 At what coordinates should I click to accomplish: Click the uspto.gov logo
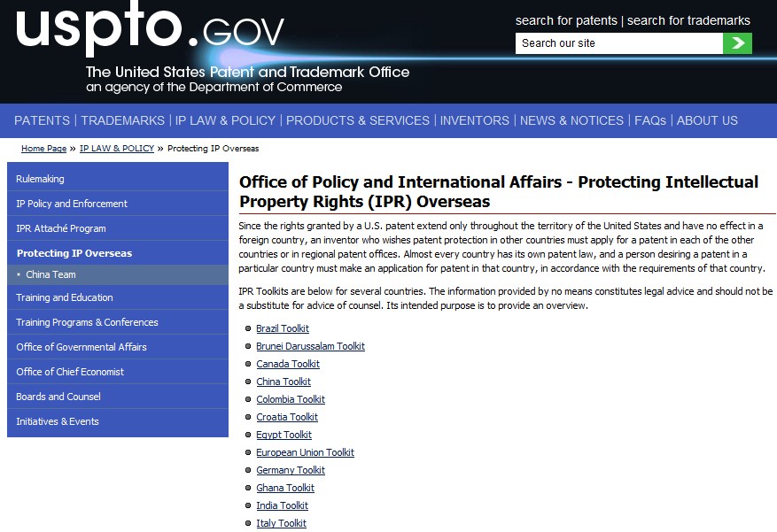pos(151,29)
